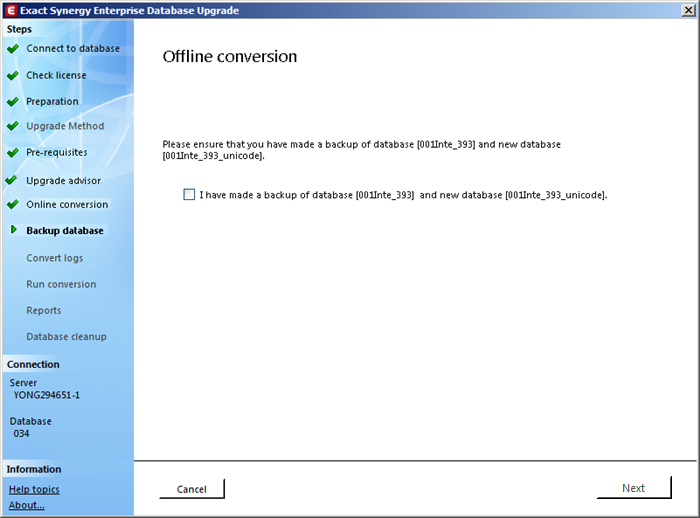Click the Database label in Connection
The width and height of the screenshot is (700, 518).
[30, 421]
